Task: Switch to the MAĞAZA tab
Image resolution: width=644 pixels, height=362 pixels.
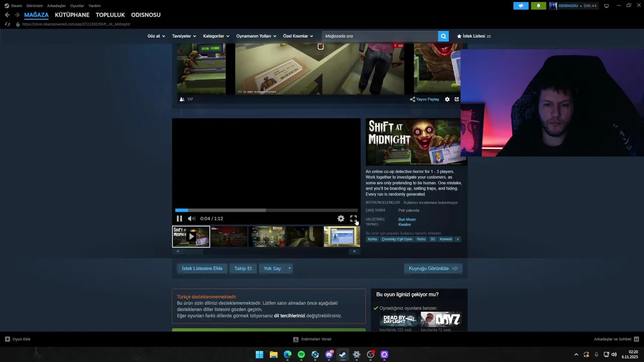Action: tap(36, 15)
